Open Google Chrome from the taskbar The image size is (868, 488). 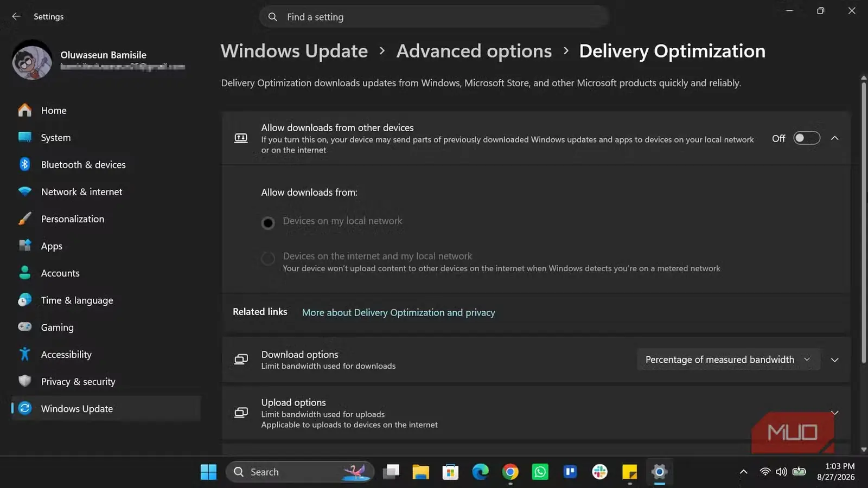point(510,472)
